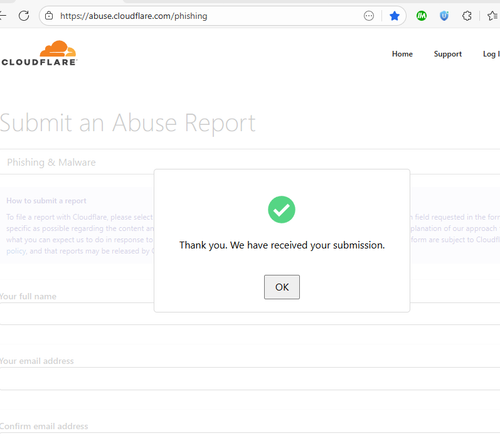
Task: Click the green checkmark success icon
Action: (x=282, y=209)
